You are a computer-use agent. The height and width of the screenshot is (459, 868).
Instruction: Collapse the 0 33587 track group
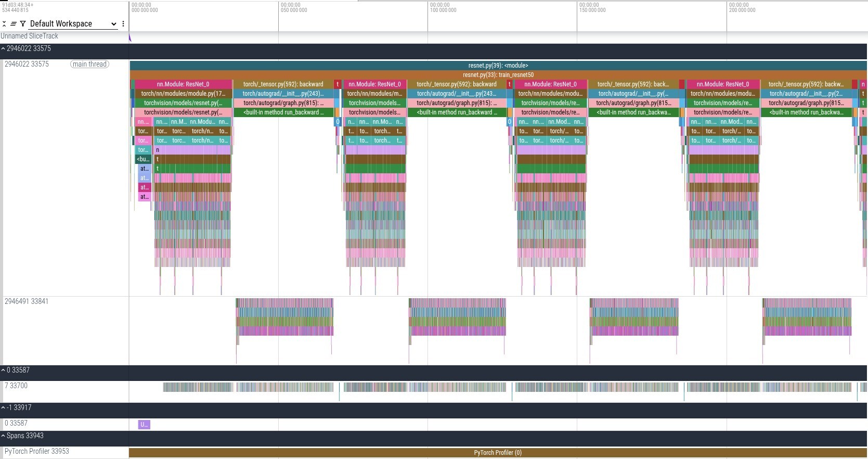(x=3, y=371)
